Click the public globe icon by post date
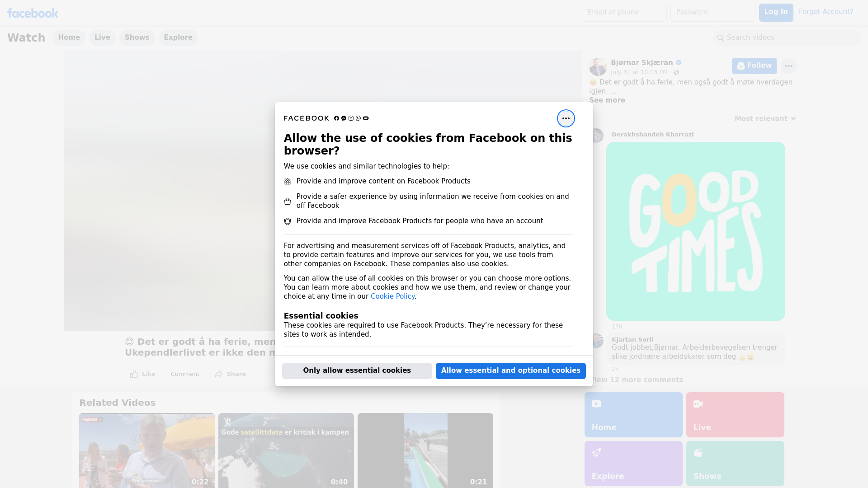 pyautogui.click(x=676, y=72)
